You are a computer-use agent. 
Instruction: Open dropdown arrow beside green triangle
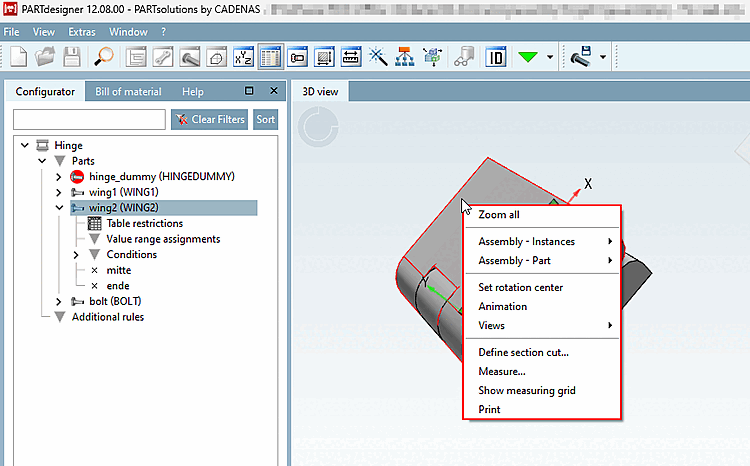click(550, 57)
